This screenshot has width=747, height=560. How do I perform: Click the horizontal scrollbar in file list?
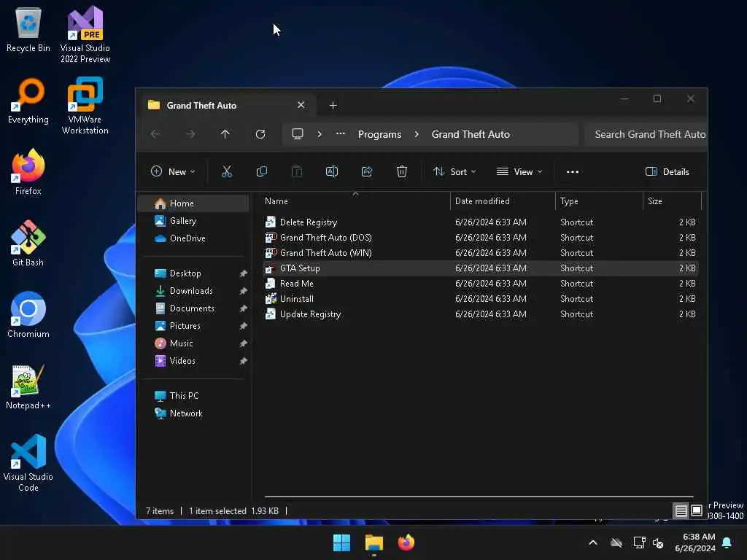click(x=479, y=497)
